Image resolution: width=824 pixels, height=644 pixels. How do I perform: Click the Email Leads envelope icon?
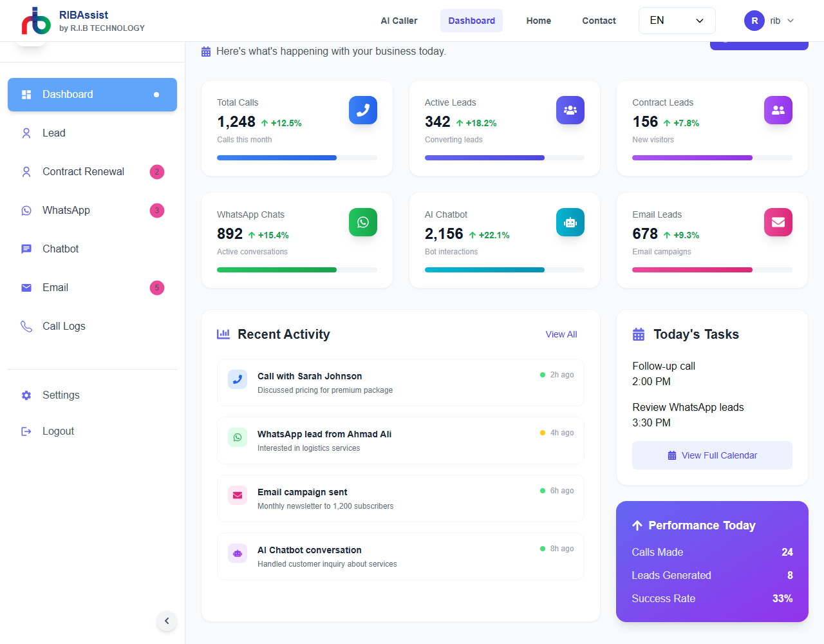click(x=778, y=222)
